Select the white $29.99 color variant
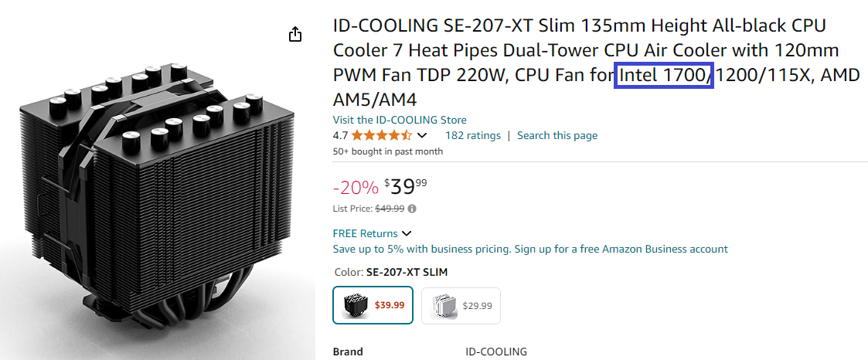The image size is (868, 360). (x=461, y=305)
